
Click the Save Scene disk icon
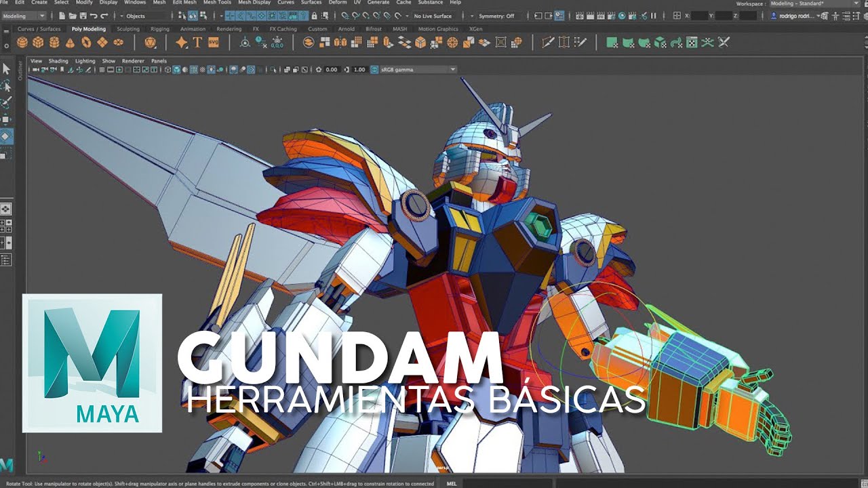tap(82, 16)
